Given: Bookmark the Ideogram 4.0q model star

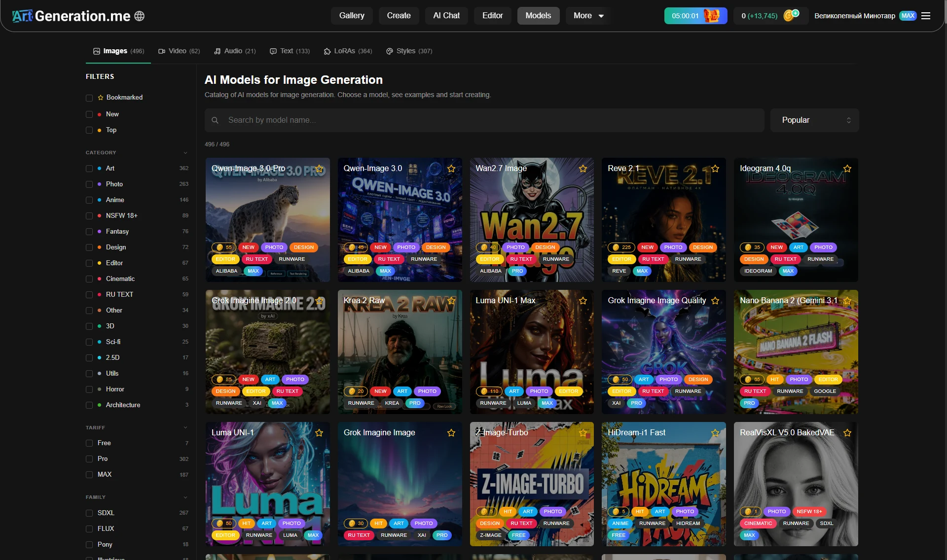Looking at the screenshot, I should tap(847, 169).
